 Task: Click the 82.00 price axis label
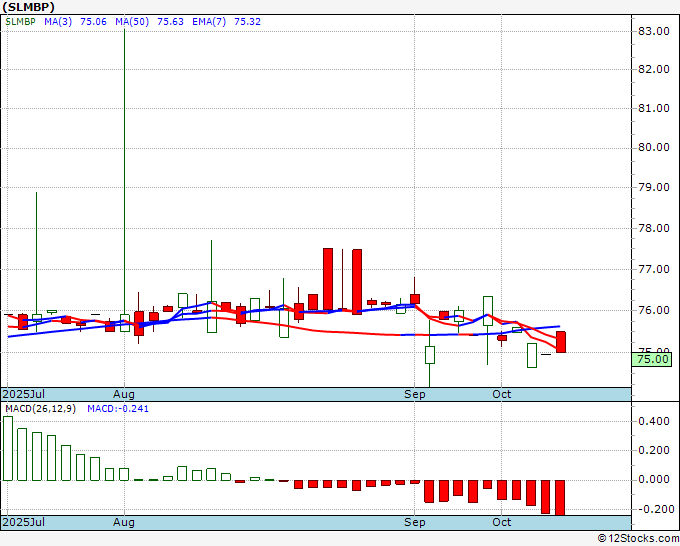pos(654,69)
